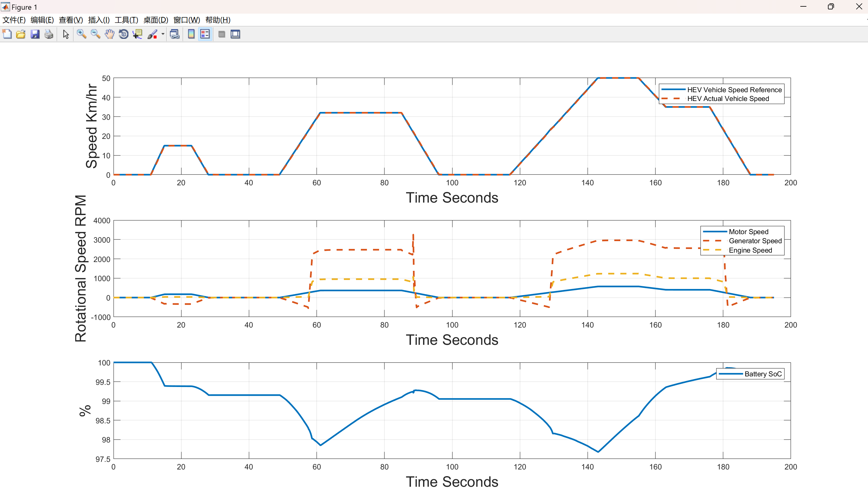Image resolution: width=868 pixels, height=501 pixels.
Task: Save the current figure
Action: (x=35, y=34)
